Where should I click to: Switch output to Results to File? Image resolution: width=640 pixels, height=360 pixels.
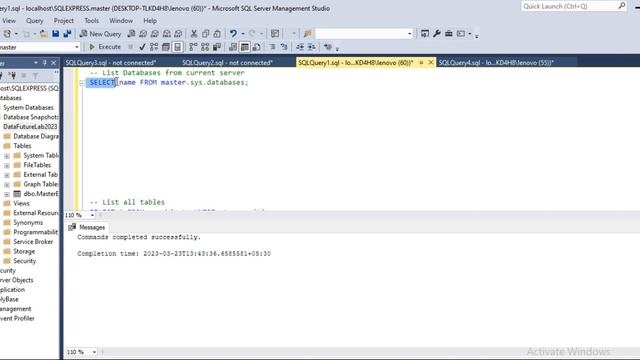click(256, 47)
